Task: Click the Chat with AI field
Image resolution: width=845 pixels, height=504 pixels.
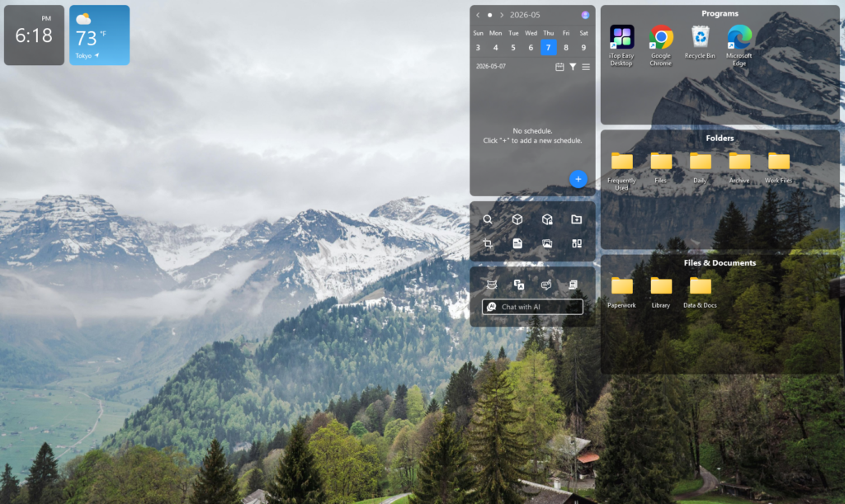Action: coord(532,307)
